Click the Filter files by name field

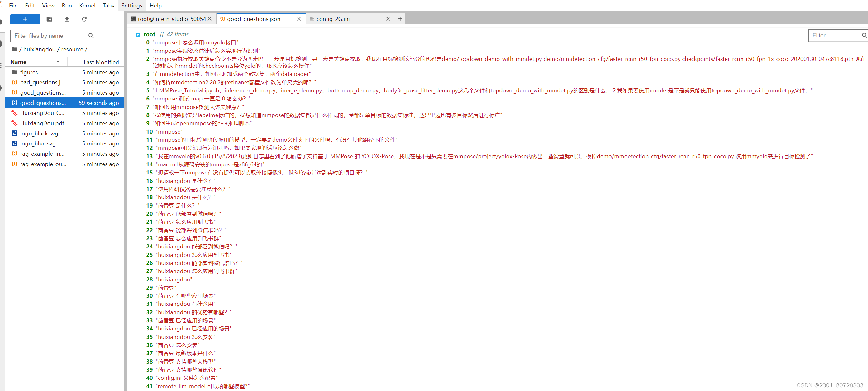pos(50,36)
